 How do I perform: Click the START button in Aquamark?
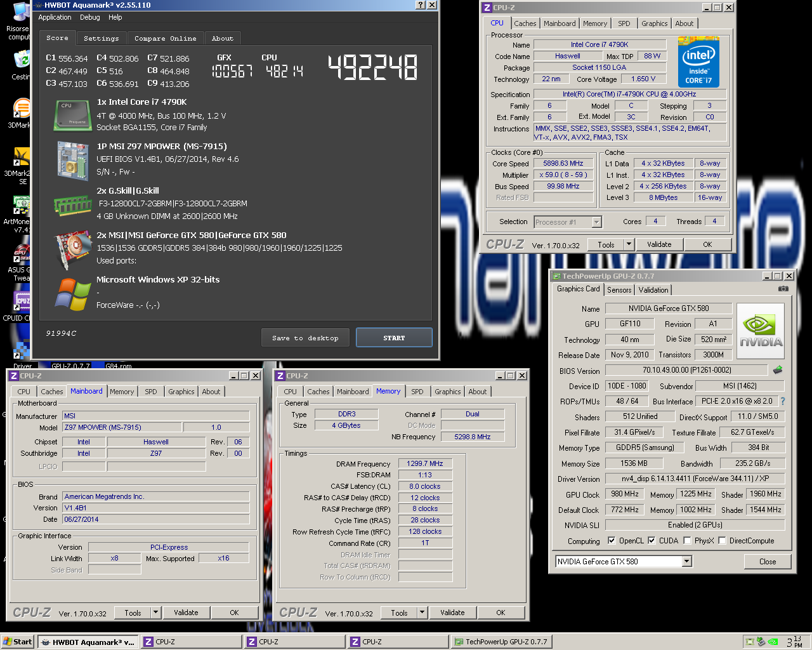click(x=394, y=338)
